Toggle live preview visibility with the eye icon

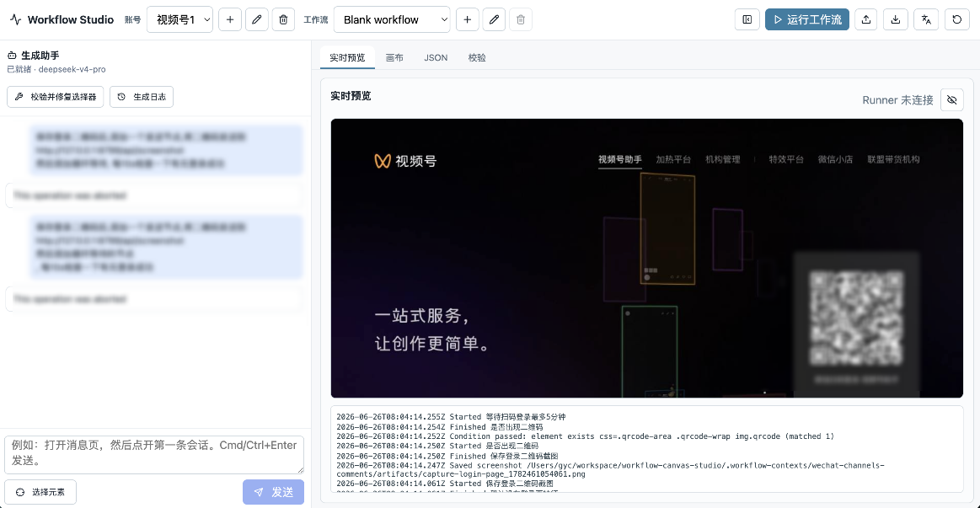click(952, 100)
